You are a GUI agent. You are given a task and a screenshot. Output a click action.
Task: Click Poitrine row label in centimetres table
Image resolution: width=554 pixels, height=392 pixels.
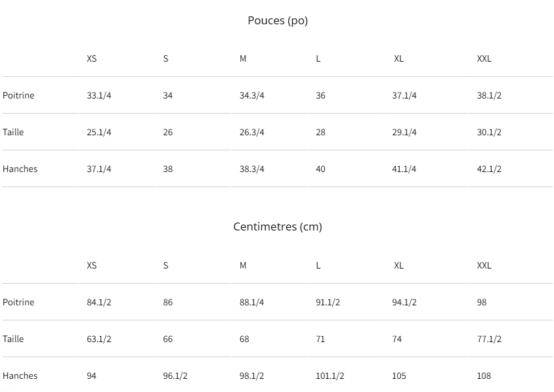coord(18,302)
